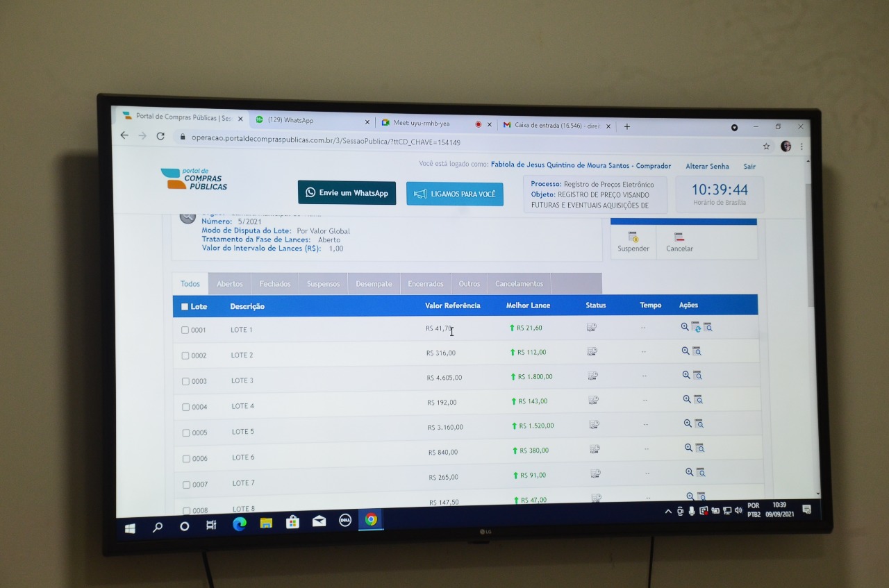Toggle select-all Lote header checkbox
Screen dimensions: 889x588
(185, 307)
